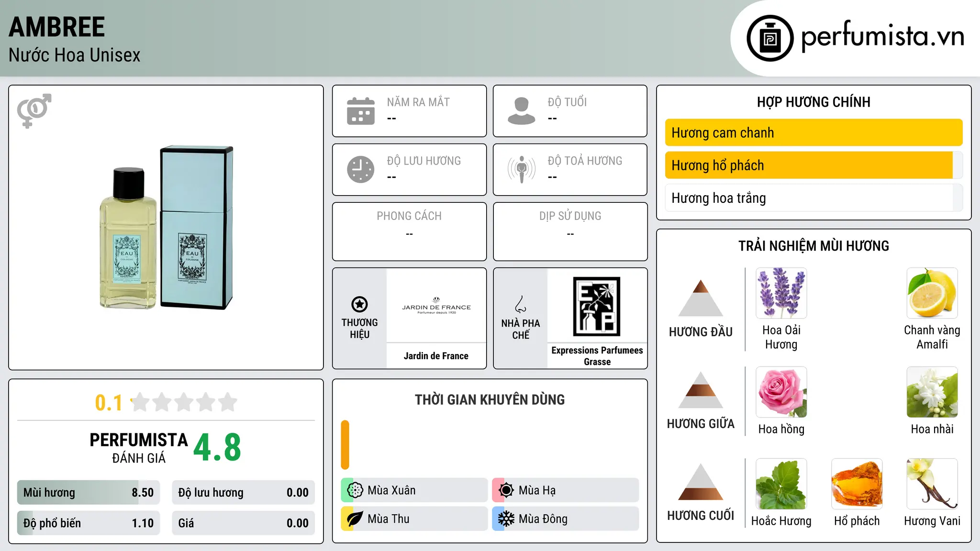This screenshot has height=551, width=980.
Task: Click the Mùa Đông season label
Action: (543, 519)
